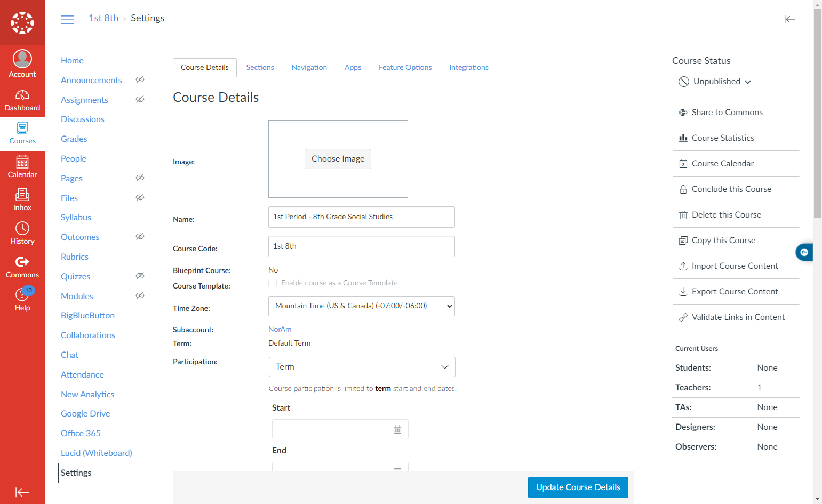The height and width of the screenshot is (504, 822).
Task: Click the blue floating assistant button
Action: point(804,252)
